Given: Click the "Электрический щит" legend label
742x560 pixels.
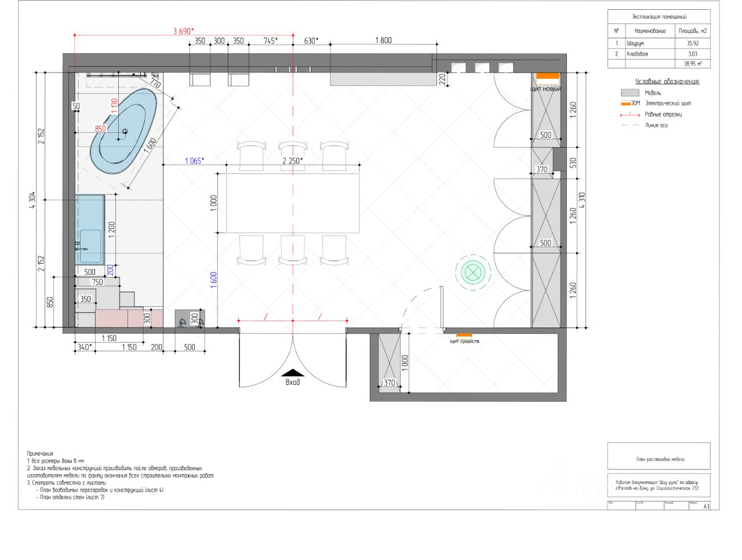Looking at the screenshot, I should pos(668,103).
